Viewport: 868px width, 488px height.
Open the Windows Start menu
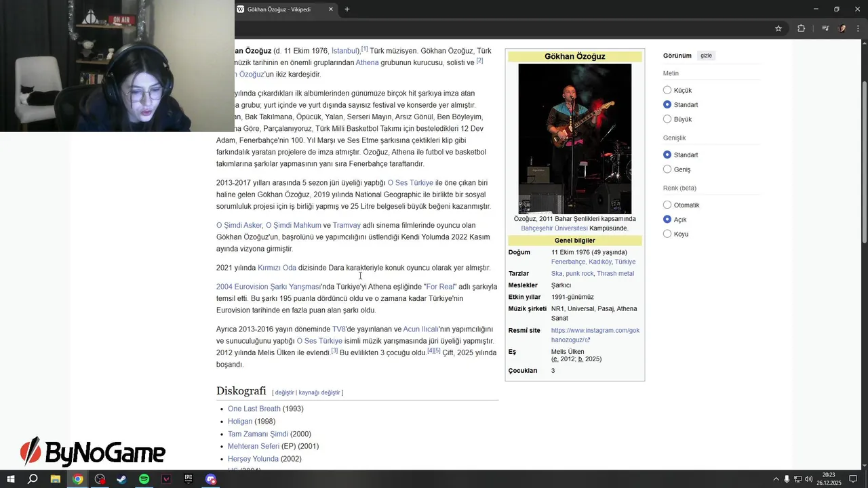(x=10, y=479)
